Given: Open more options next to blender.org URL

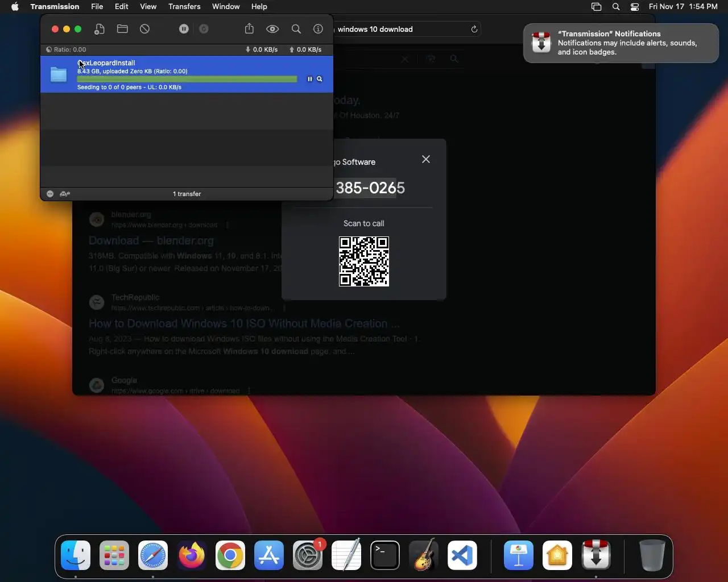Looking at the screenshot, I should pyautogui.click(x=227, y=225).
